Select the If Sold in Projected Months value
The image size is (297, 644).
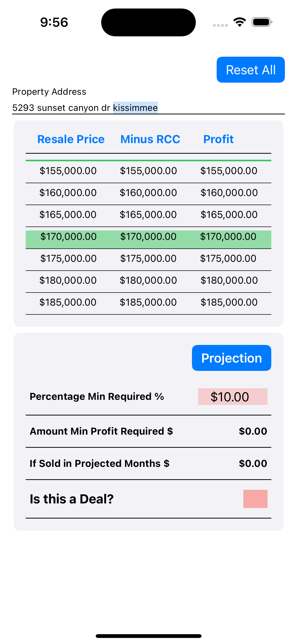(x=253, y=464)
